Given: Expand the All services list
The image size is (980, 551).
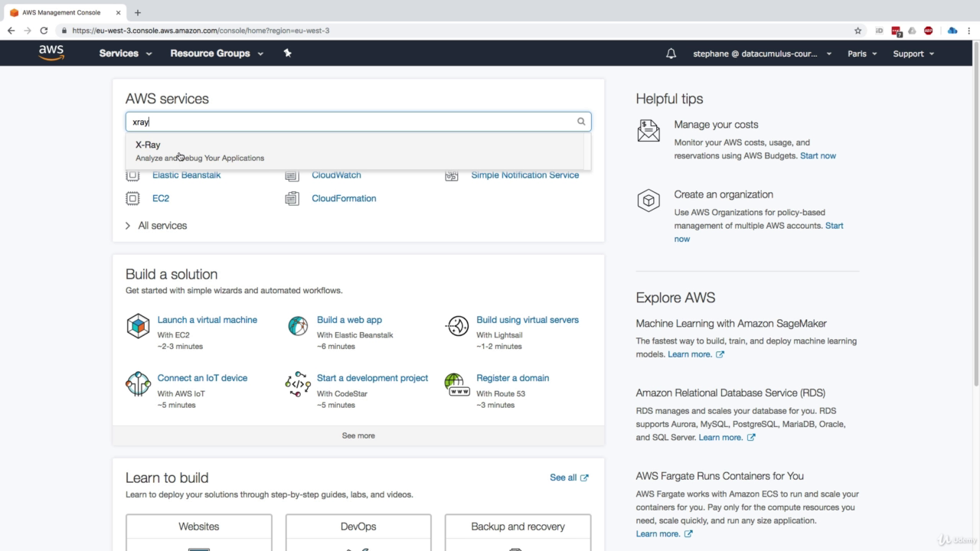Looking at the screenshot, I should (156, 226).
